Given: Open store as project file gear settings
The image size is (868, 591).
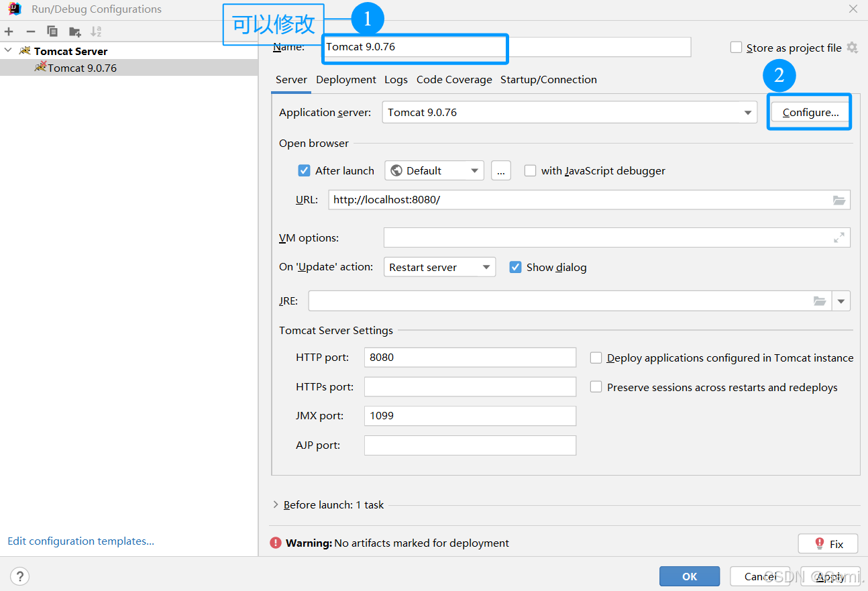Looking at the screenshot, I should click(852, 48).
